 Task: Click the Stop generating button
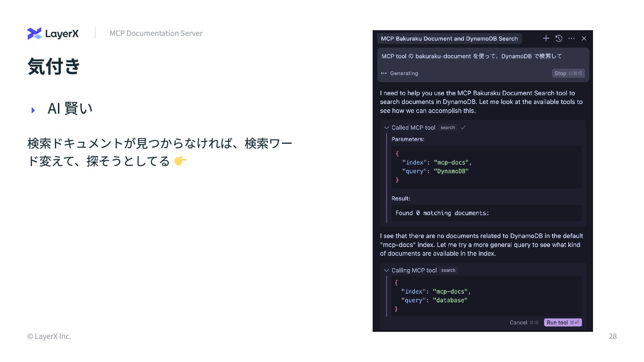click(569, 73)
